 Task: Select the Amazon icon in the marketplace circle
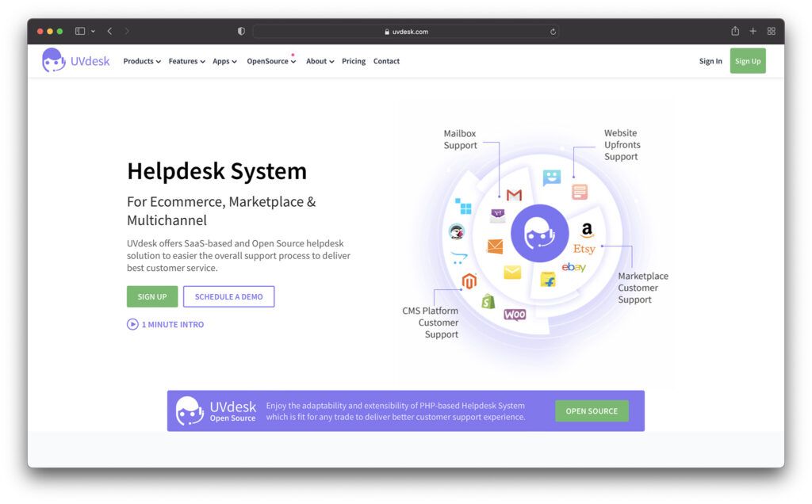587,230
